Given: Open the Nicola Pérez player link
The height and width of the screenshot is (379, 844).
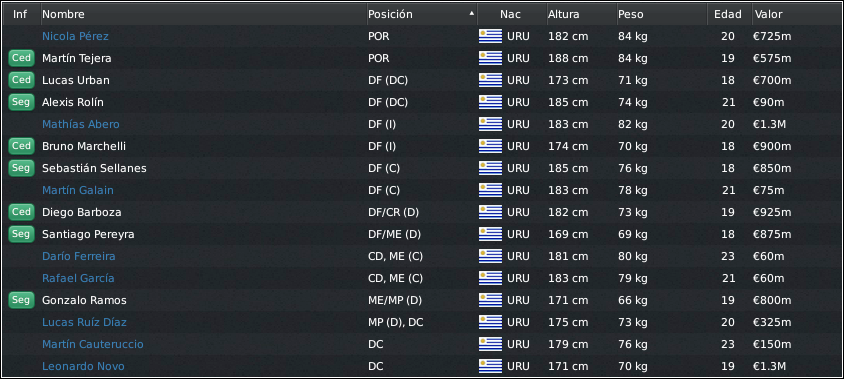Looking at the screenshot, I should point(75,36).
